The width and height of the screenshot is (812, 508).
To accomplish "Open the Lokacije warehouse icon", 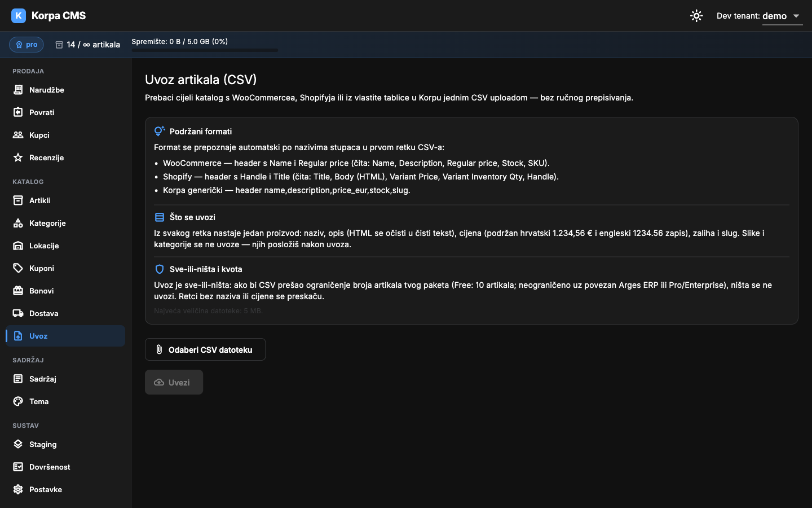I will (18, 246).
